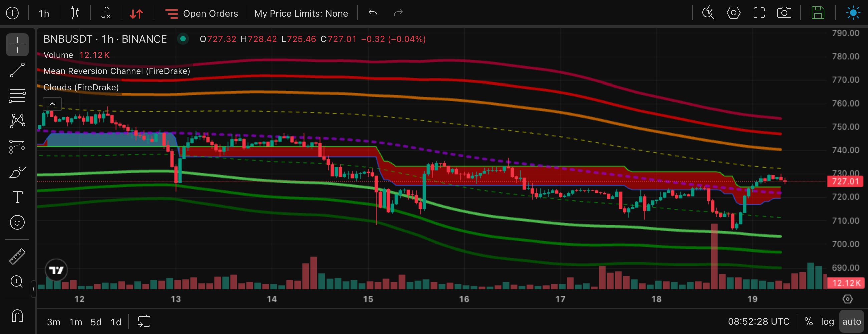Take a chart snapshot with camera icon

click(784, 13)
